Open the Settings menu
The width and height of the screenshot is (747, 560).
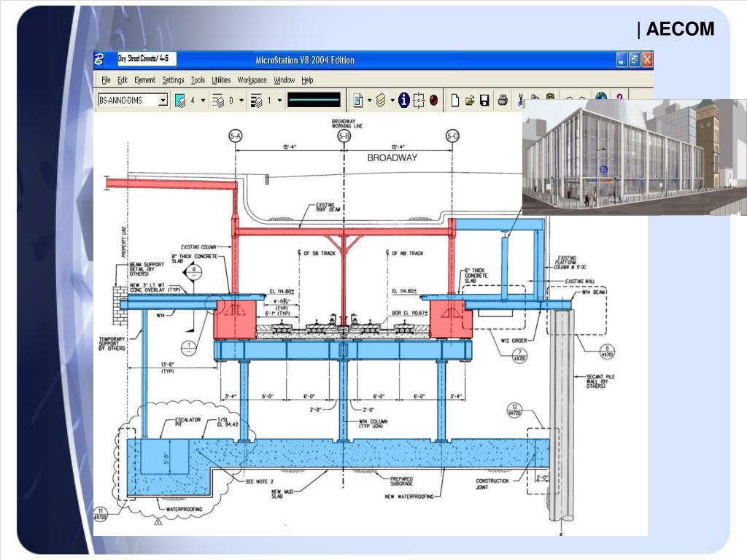pos(173,80)
